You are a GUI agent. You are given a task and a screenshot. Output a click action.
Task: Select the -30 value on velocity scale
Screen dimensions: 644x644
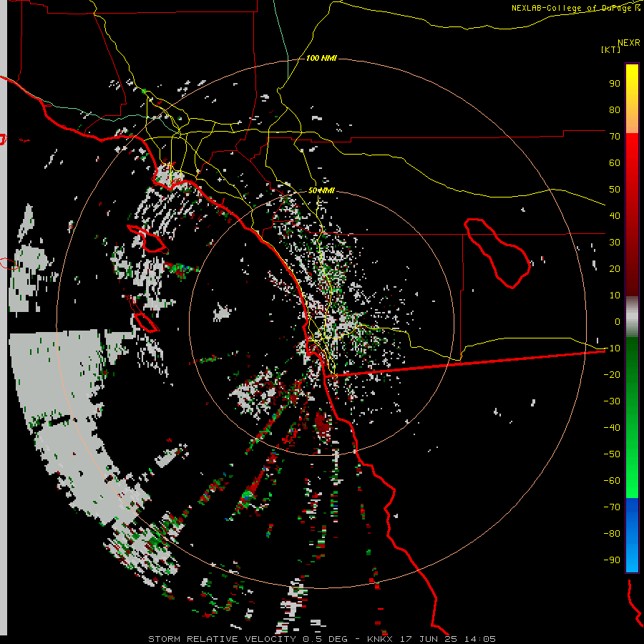(x=612, y=401)
